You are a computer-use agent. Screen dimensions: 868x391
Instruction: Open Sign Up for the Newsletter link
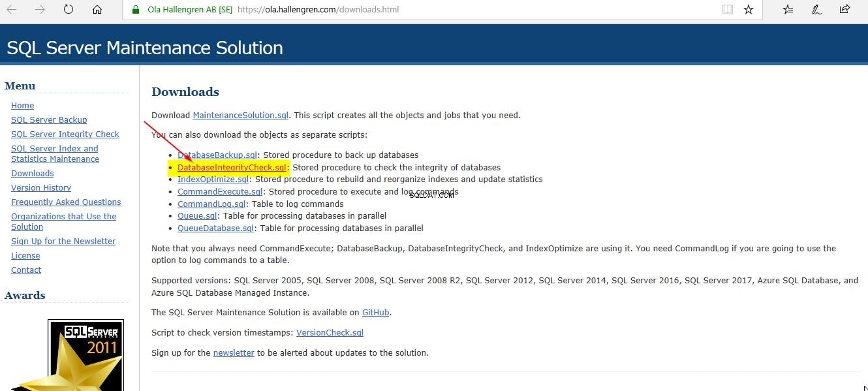[x=63, y=242]
